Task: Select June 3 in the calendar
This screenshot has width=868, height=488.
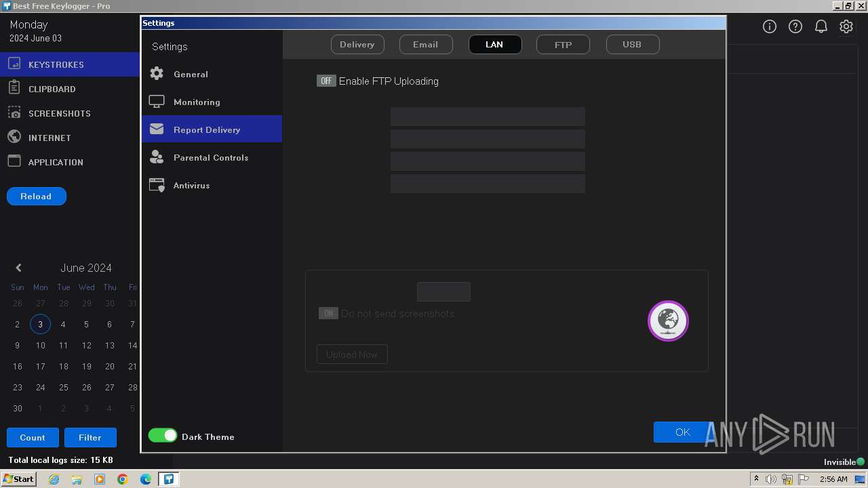Action: [40, 325]
